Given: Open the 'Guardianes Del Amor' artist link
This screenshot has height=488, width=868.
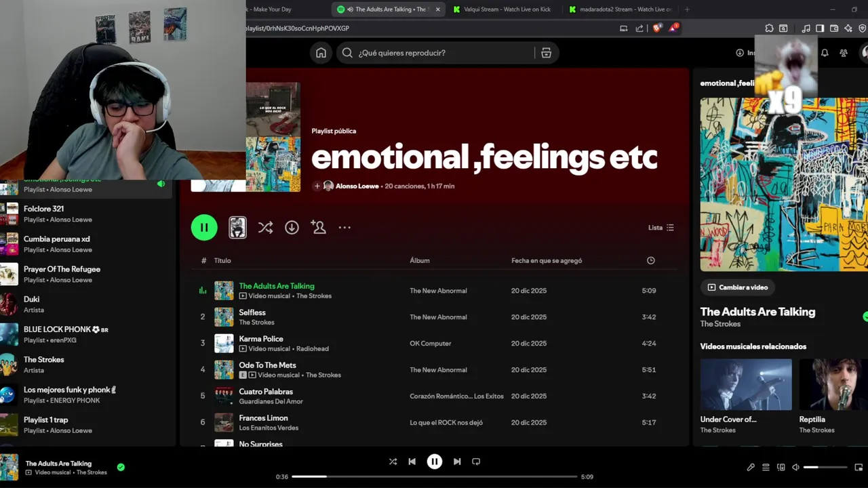Looking at the screenshot, I should [x=271, y=401].
